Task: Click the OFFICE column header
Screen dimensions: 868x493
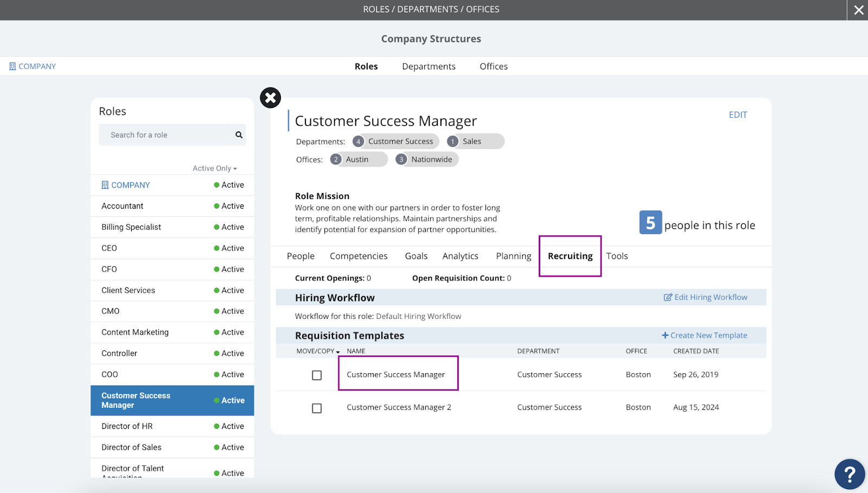Action: click(x=636, y=351)
